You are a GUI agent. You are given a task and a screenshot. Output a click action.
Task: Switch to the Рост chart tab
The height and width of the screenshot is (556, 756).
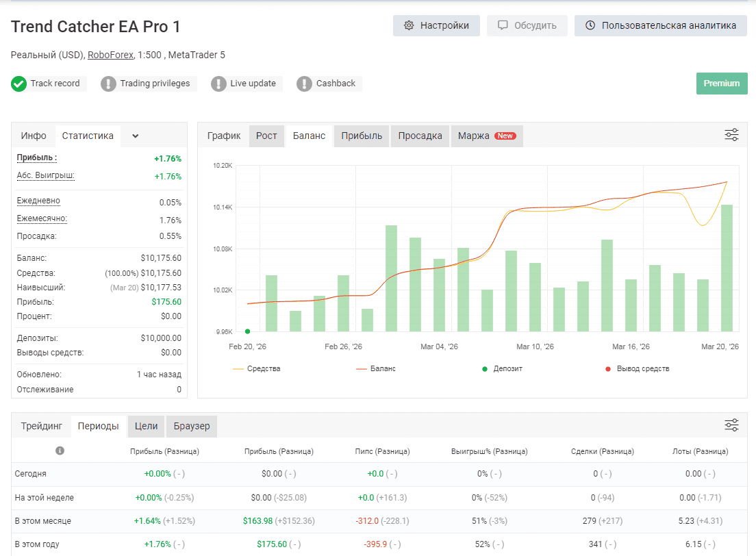266,136
